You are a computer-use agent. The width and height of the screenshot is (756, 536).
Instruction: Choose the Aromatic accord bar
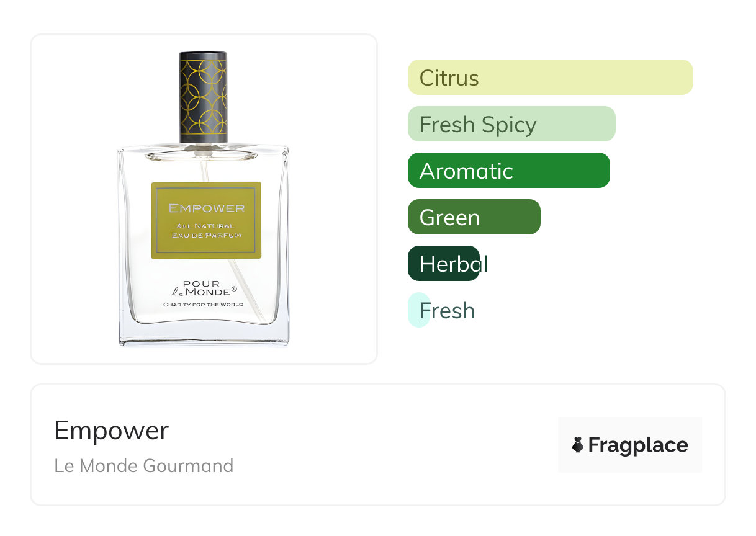tap(509, 171)
